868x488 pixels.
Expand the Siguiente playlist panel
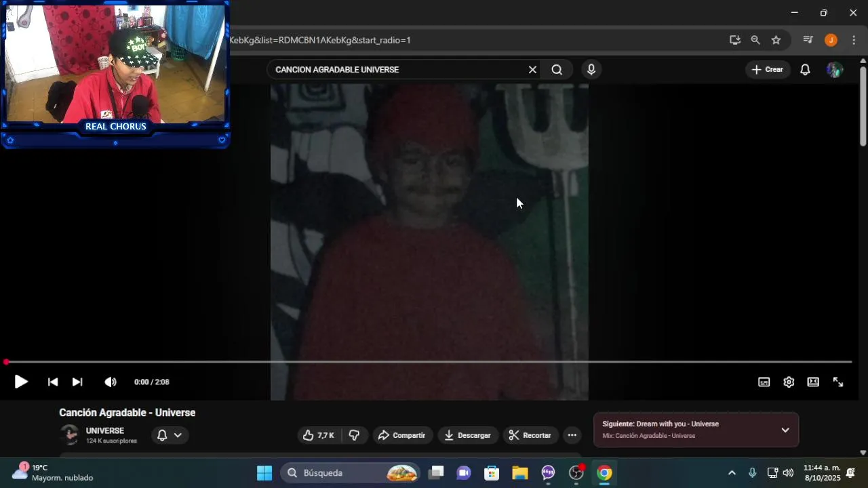pyautogui.click(x=785, y=430)
